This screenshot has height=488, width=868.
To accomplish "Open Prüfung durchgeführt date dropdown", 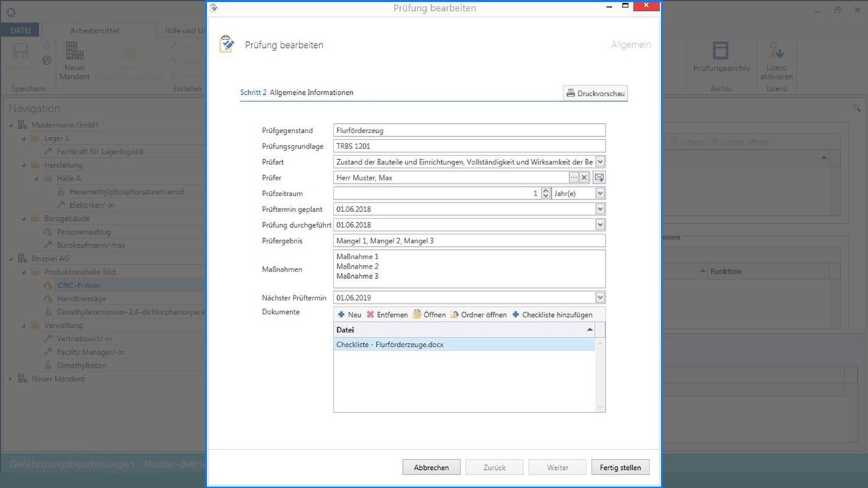I will [x=600, y=225].
